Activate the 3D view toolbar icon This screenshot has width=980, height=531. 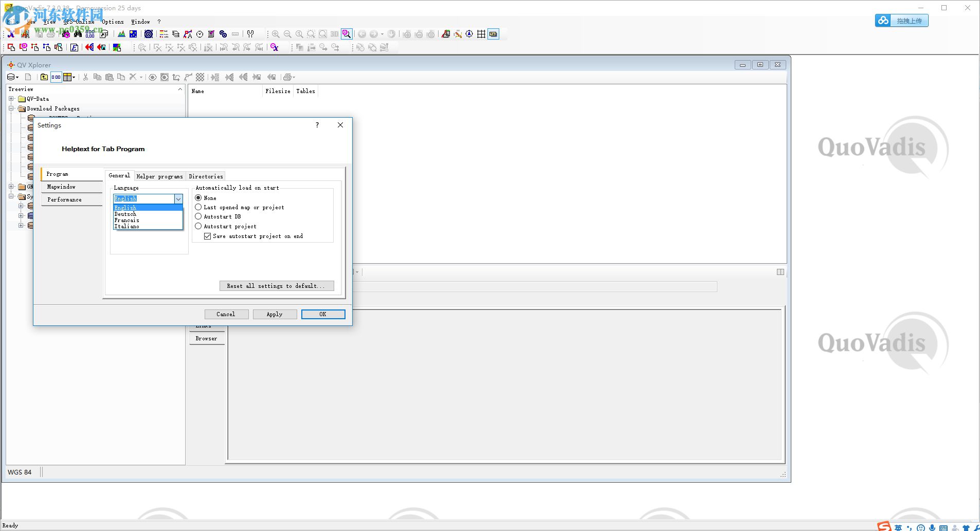point(334,34)
